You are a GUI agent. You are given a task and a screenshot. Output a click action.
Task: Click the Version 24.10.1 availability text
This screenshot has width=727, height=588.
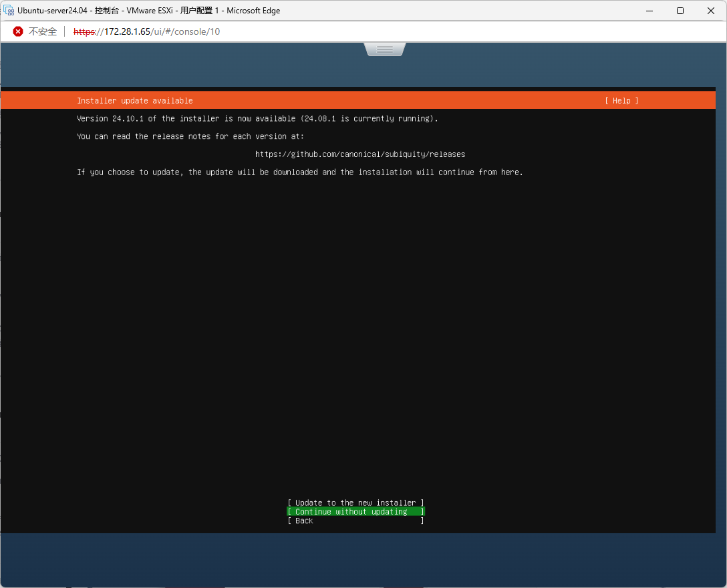pos(257,119)
